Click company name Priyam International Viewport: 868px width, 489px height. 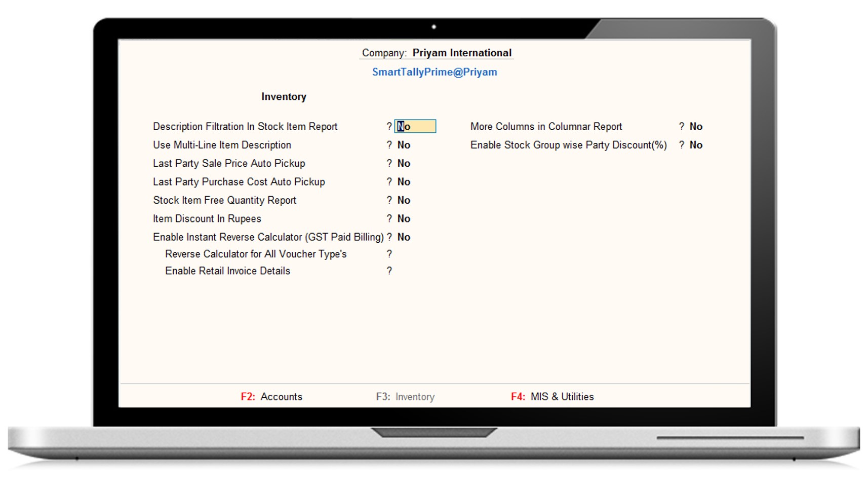click(462, 53)
